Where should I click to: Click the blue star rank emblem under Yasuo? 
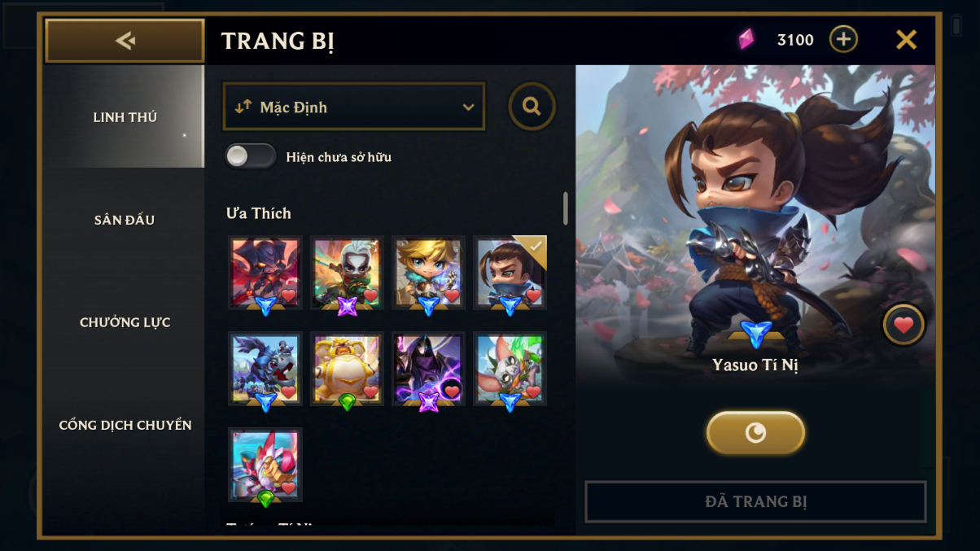[x=756, y=335]
